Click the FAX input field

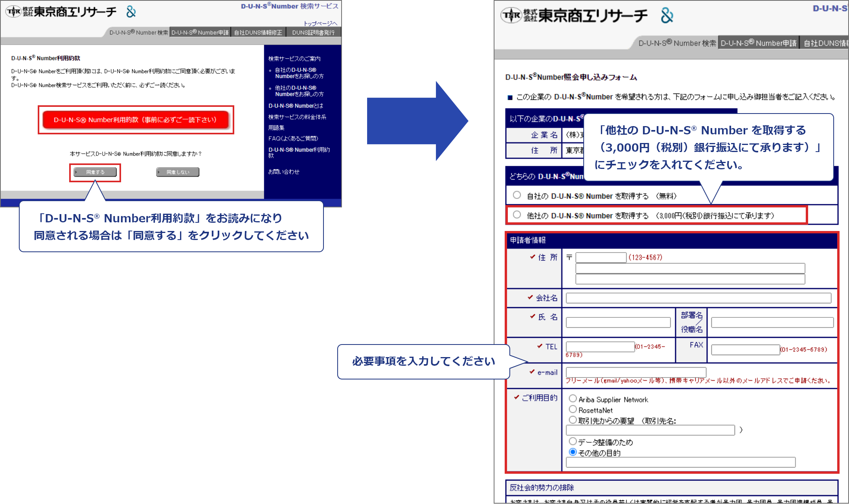746,350
